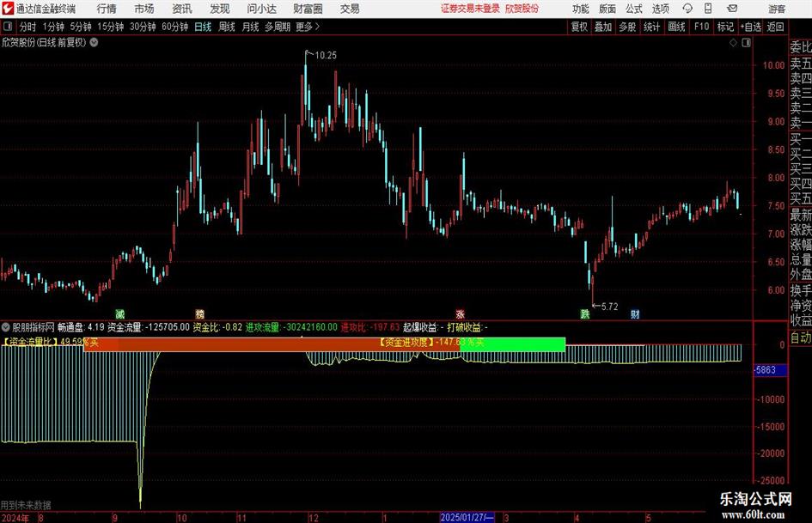Click the 证券交易未登录 login link
The width and height of the screenshot is (812, 523).
pos(470,9)
